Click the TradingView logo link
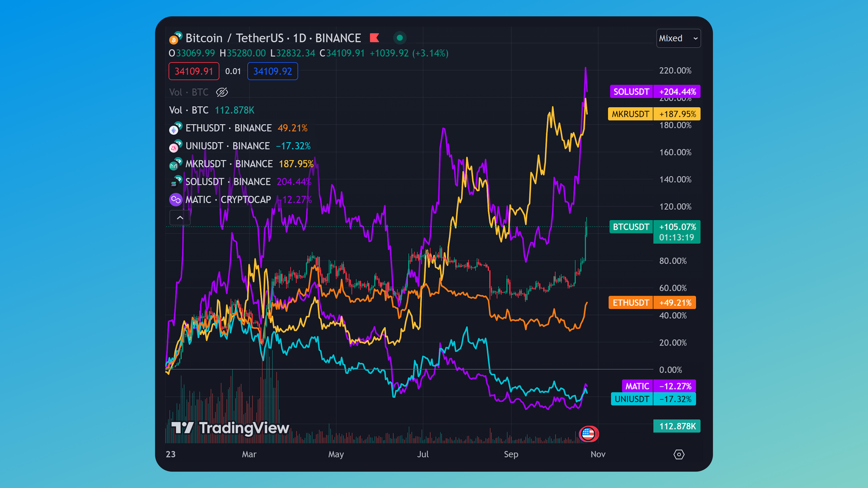Screen dimensions: 868x488 point(230,428)
